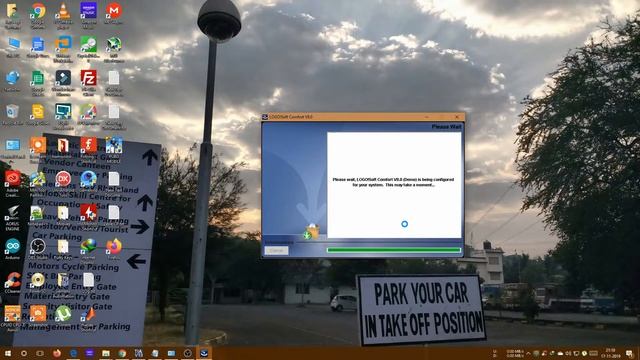Open the red DX desktop shortcut
This screenshot has height=360, width=640.
[63, 179]
